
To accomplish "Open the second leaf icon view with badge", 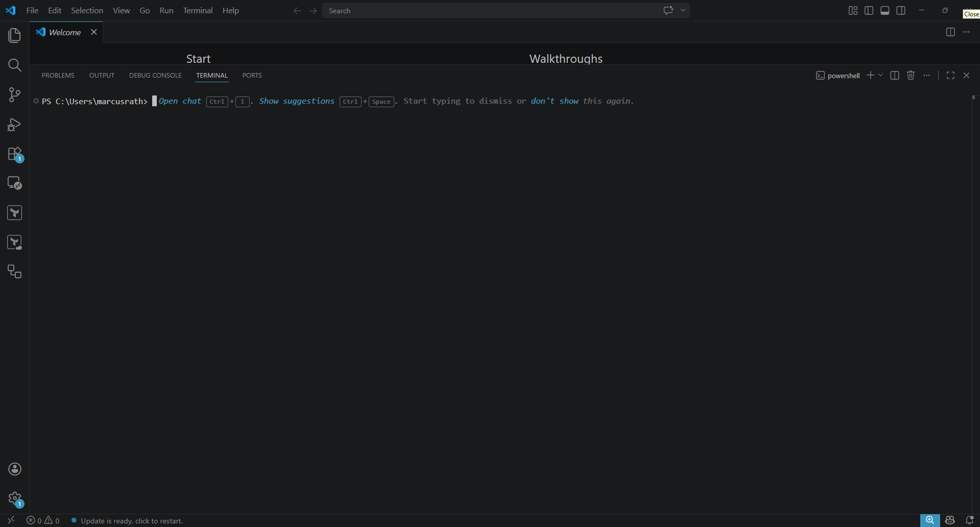I will [x=15, y=242].
